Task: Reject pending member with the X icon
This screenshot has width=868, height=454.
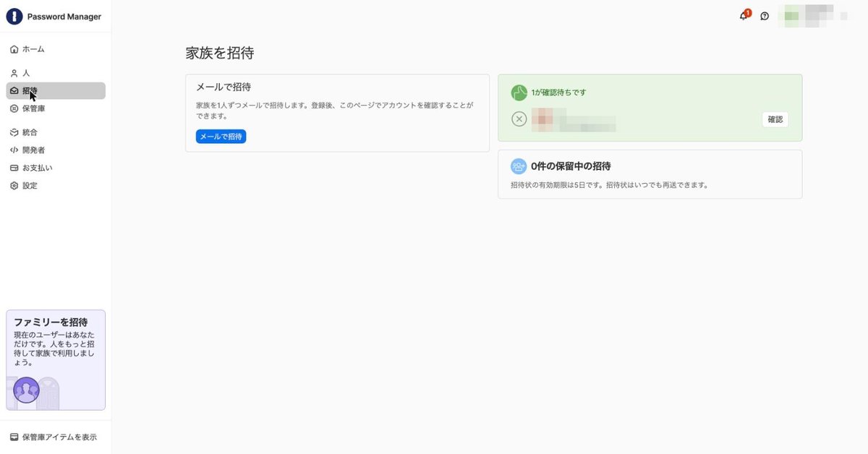Action: point(519,119)
